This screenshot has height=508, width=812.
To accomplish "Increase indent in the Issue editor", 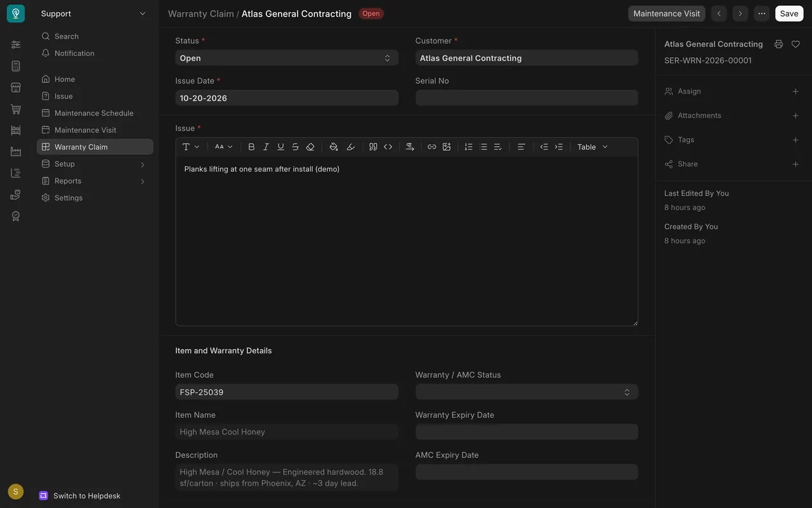I will pyautogui.click(x=558, y=147).
